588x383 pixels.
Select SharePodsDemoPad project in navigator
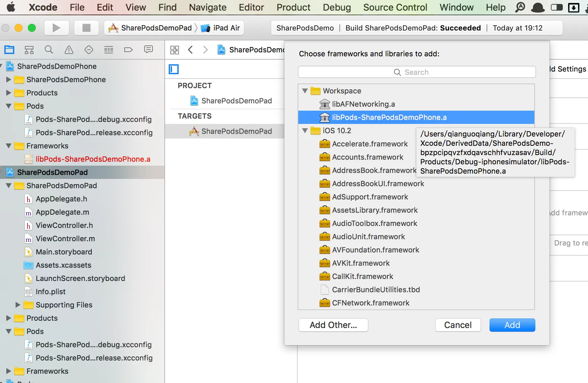tap(82, 172)
